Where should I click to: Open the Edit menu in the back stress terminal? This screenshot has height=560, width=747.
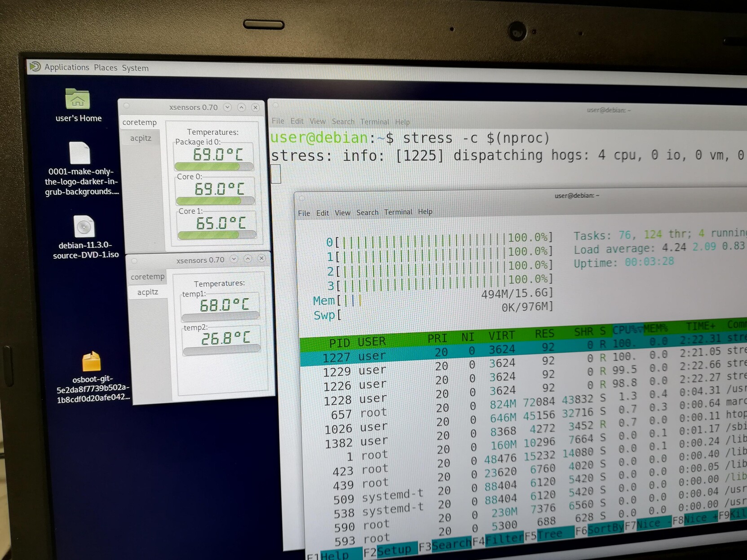[297, 121]
